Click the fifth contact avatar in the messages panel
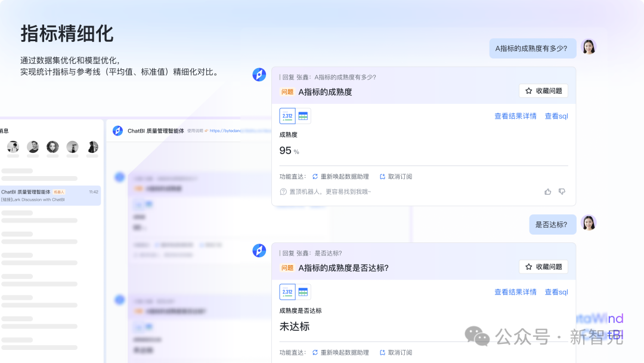The image size is (644, 363). point(93,147)
